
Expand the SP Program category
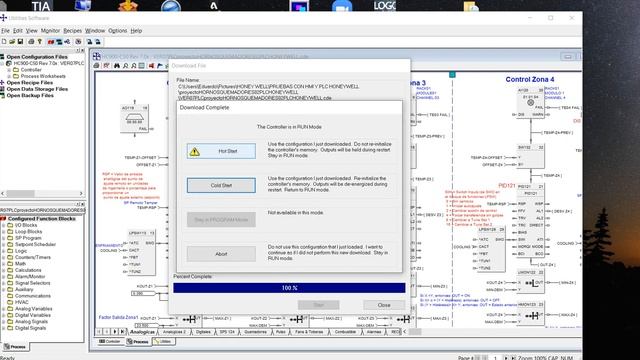pyautogui.click(x=4, y=238)
